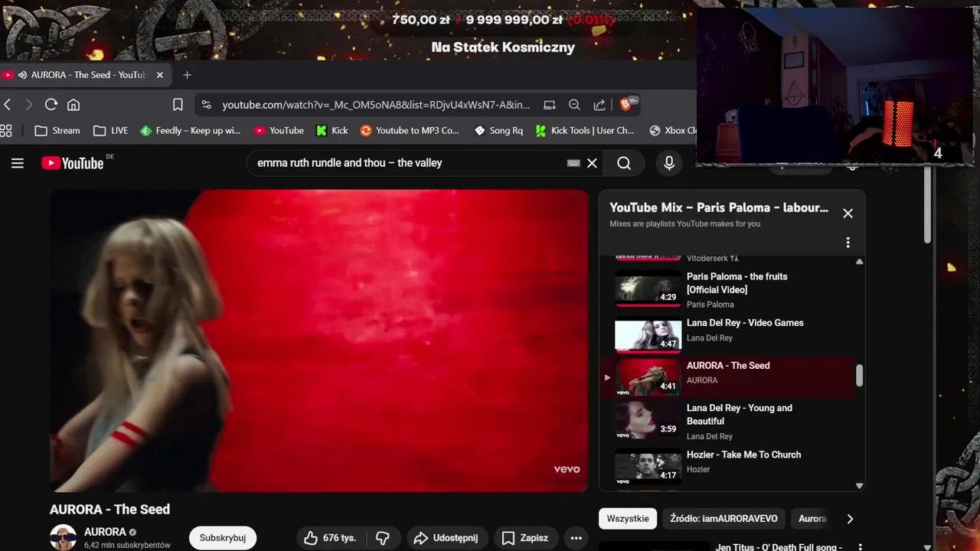Open more actions menu beside Zapisz
The image size is (980, 551).
coord(577,538)
